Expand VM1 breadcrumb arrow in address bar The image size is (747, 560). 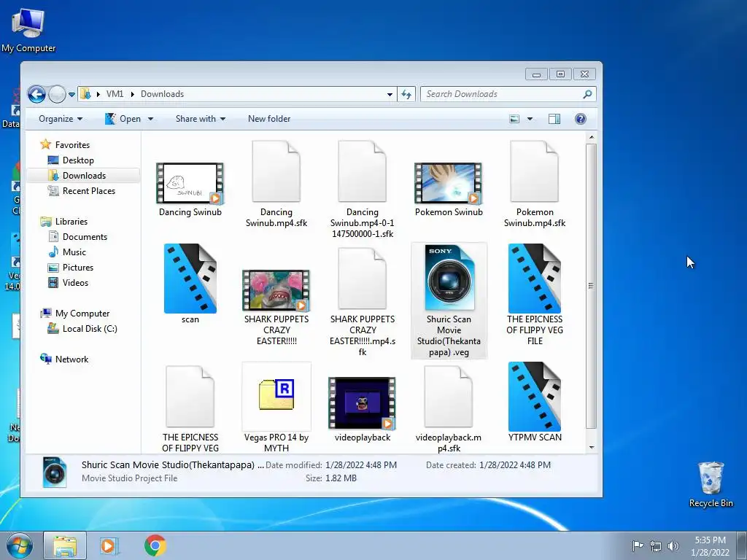coord(133,94)
